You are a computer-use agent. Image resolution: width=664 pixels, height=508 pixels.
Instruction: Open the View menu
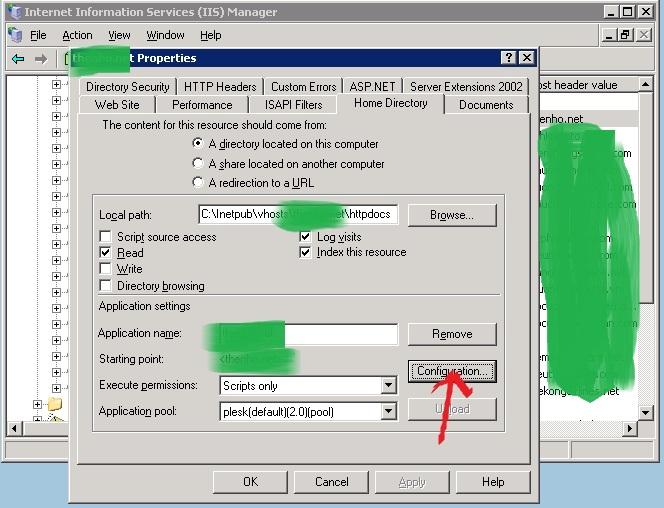point(119,35)
